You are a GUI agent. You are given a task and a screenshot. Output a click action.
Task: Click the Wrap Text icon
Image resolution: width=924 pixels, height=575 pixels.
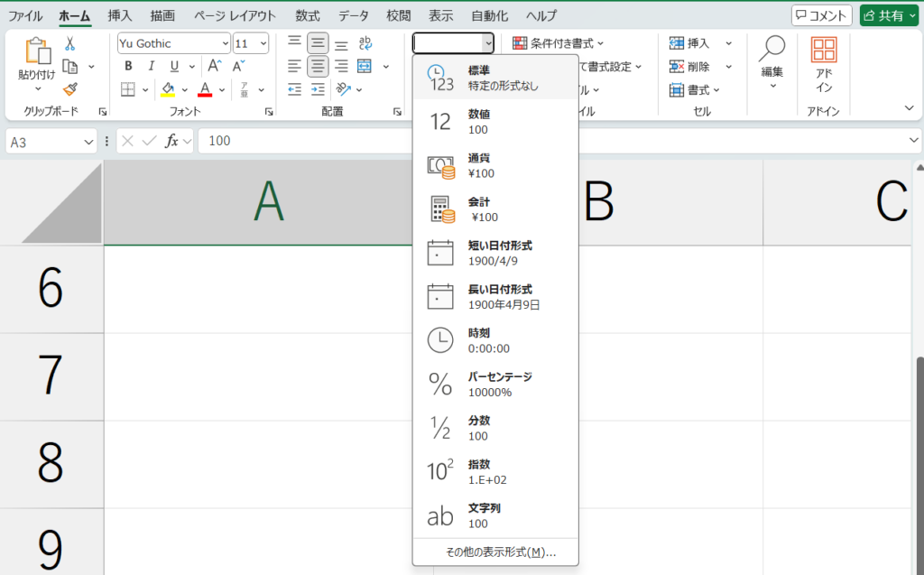point(365,43)
